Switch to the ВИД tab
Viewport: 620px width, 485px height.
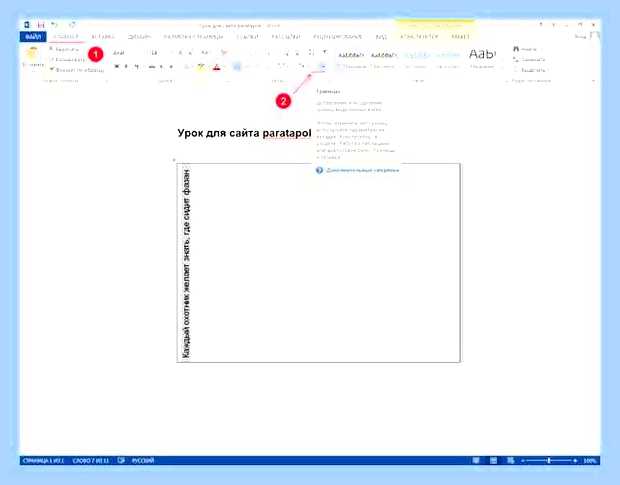(381, 37)
